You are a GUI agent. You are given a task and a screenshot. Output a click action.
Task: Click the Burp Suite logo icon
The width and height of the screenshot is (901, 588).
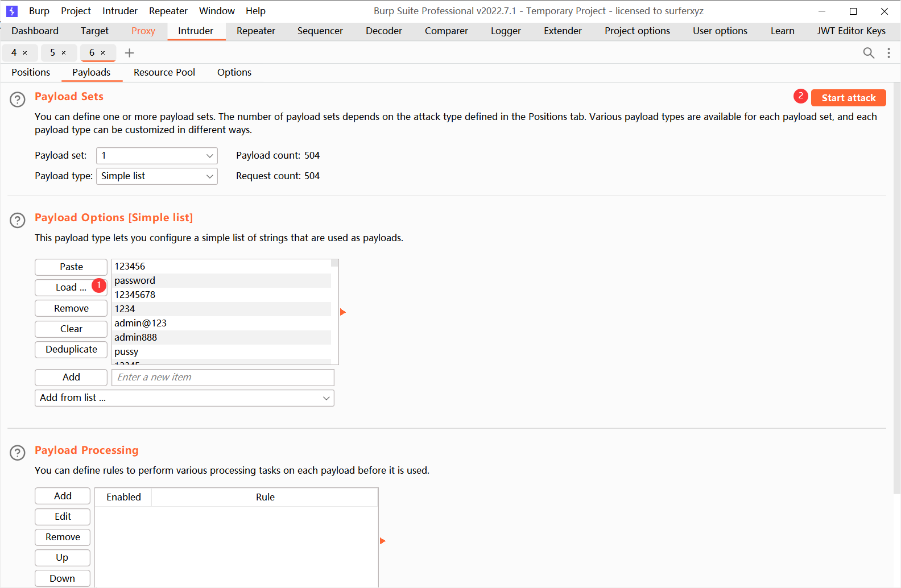click(x=12, y=11)
